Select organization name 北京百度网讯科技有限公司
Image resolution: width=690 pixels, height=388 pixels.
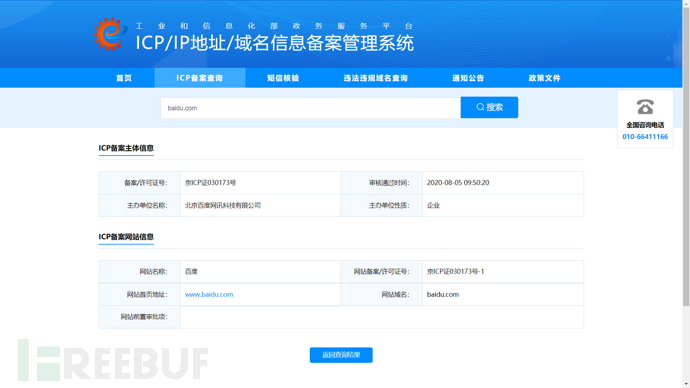223,205
